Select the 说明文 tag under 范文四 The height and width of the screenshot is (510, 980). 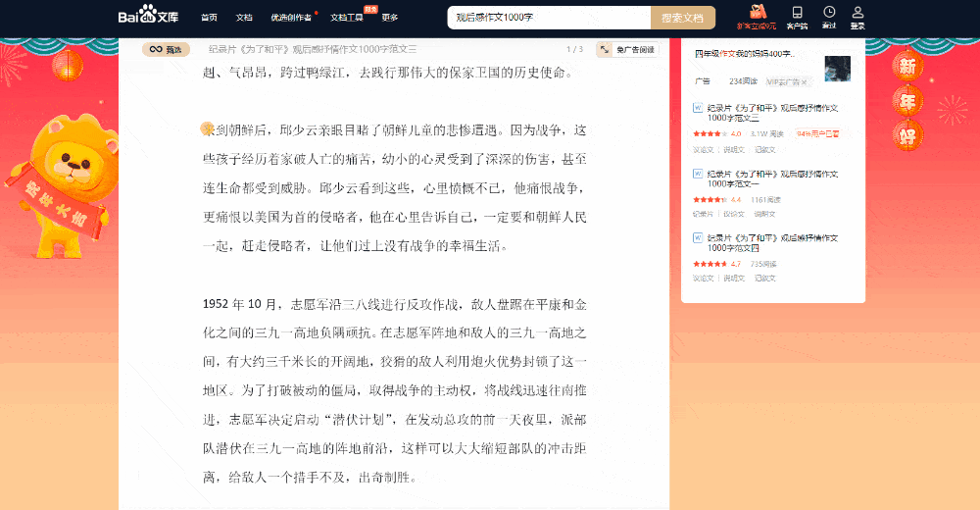click(734, 279)
